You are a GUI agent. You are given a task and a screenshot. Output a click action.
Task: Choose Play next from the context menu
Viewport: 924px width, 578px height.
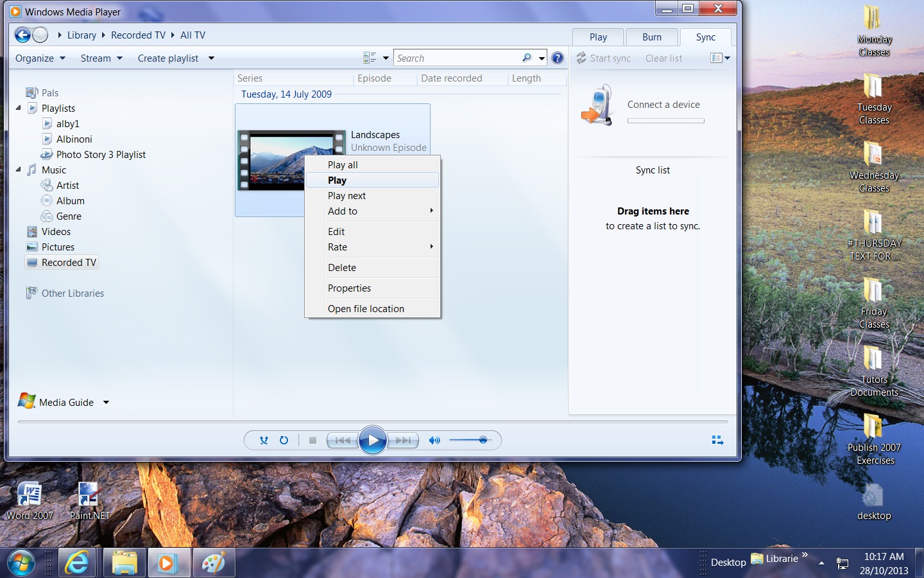point(373,195)
